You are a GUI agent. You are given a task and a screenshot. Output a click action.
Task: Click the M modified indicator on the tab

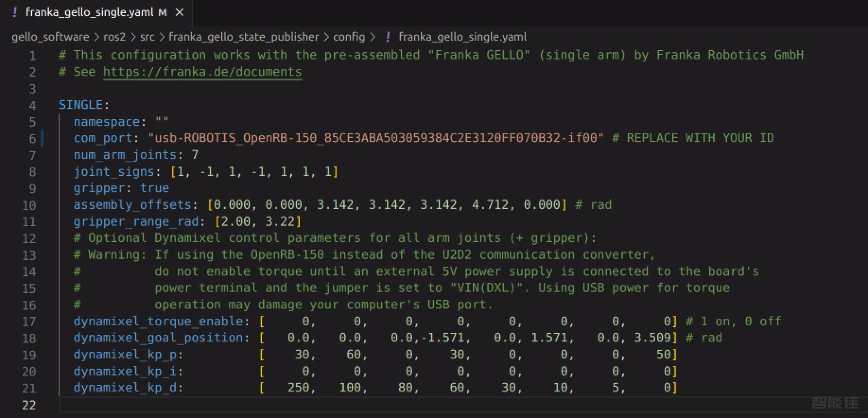coord(163,13)
